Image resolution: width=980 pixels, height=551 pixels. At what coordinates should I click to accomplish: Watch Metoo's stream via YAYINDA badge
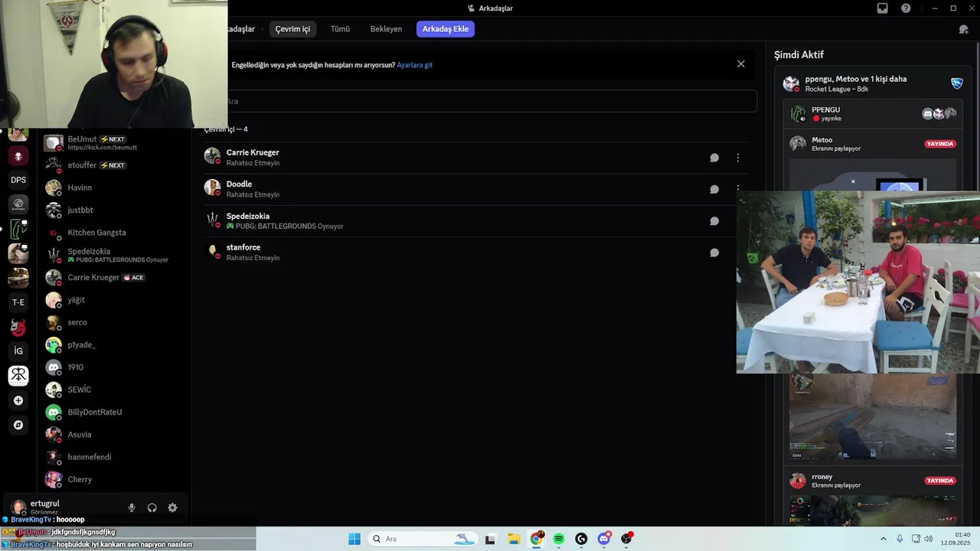tap(940, 144)
